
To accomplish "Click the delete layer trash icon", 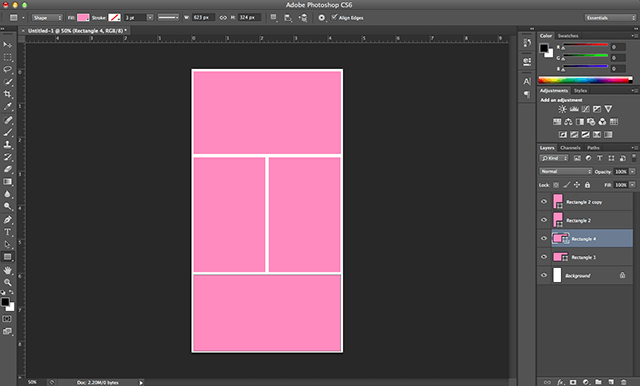I will 623,382.
